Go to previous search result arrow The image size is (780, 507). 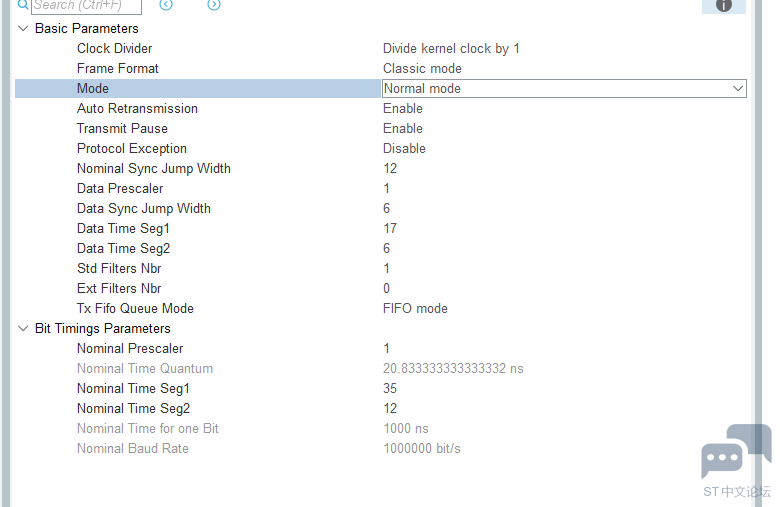(x=166, y=4)
